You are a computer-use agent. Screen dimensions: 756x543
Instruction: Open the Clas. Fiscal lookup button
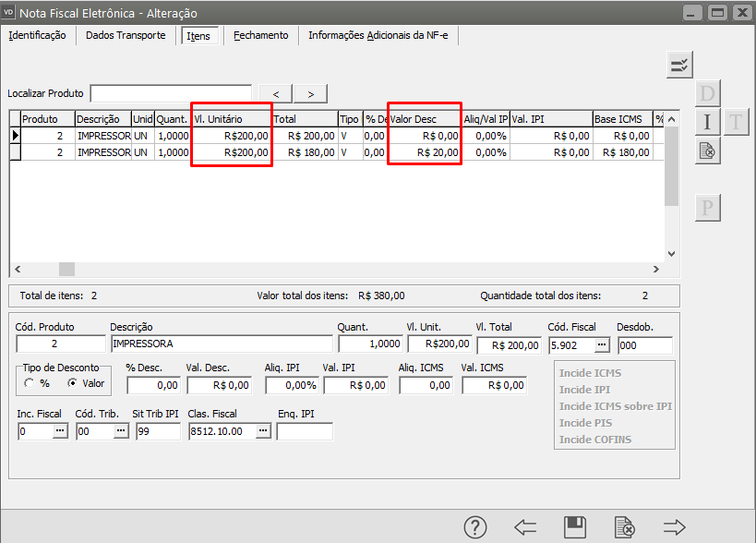click(263, 431)
